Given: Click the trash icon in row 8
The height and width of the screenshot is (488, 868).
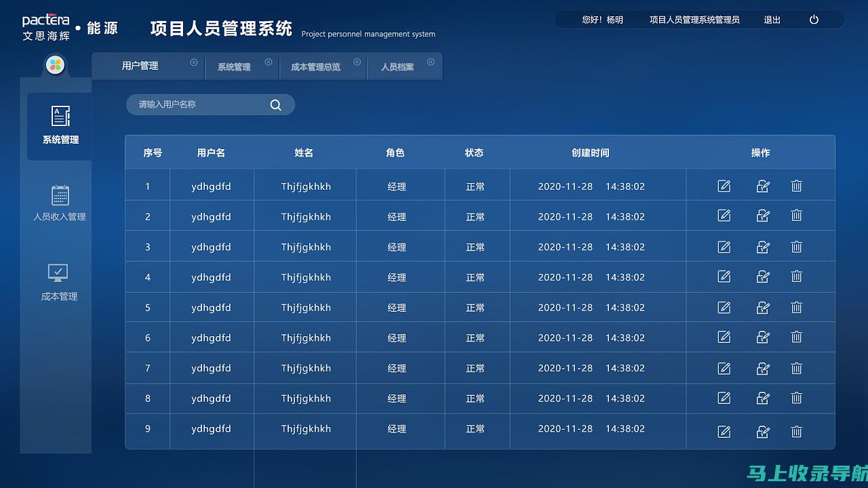Looking at the screenshot, I should pyautogui.click(x=796, y=398).
